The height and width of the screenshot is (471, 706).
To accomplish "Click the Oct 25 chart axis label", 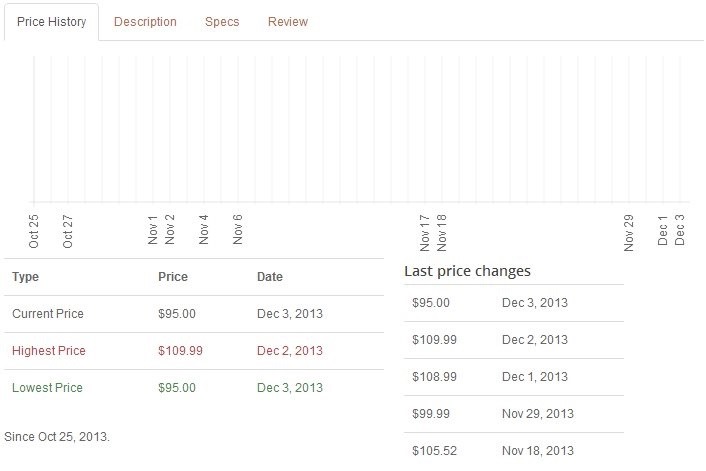I will tap(34, 231).
